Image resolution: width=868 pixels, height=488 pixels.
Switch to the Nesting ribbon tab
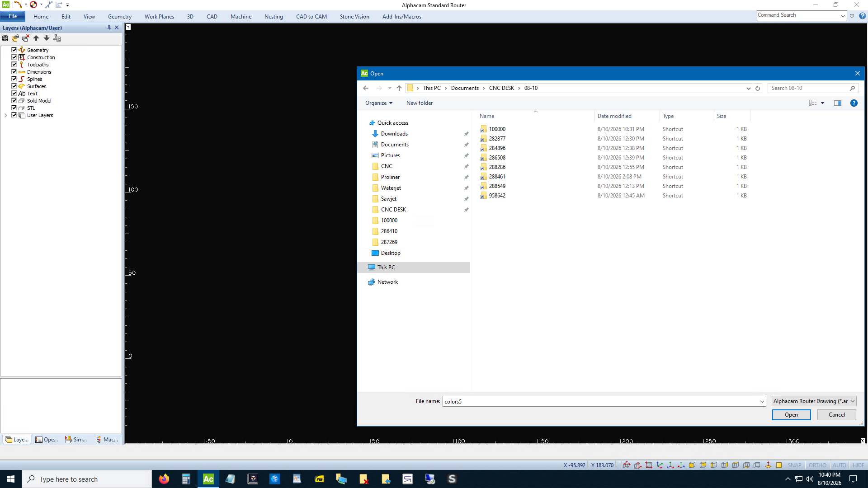274,17
